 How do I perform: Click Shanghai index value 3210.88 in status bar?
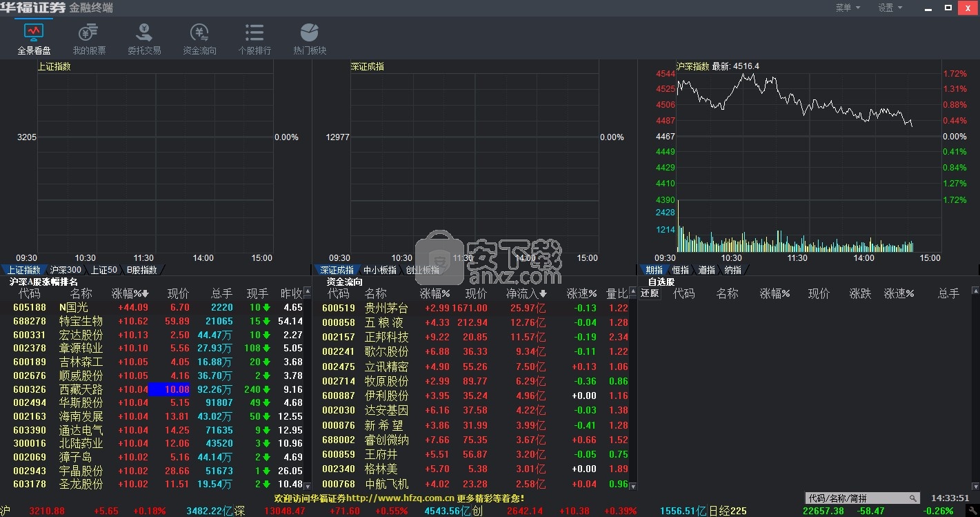click(x=47, y=511)
